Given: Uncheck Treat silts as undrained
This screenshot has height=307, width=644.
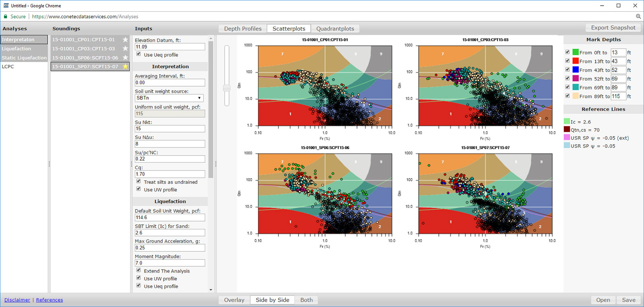Looking at the screenshot, I should 138,181.
